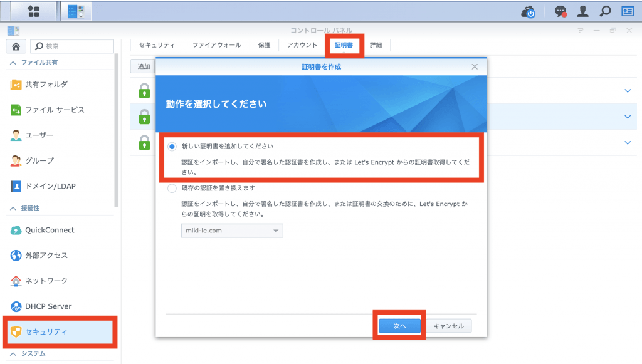Select 新しい証明書を追加してください radio option
The width and height of the screenshot is (642, 364).
[x=172, y=146]
